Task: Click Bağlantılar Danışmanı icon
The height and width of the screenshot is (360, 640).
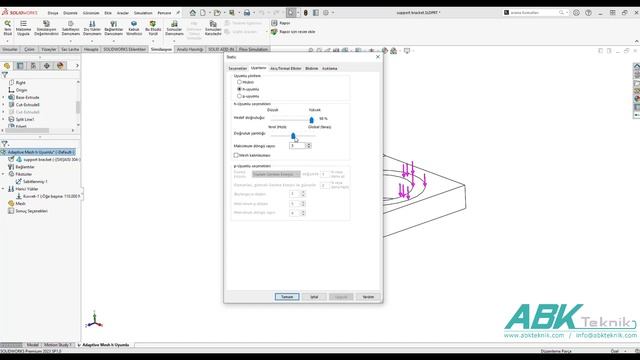Action: click(x=113, y=24)
